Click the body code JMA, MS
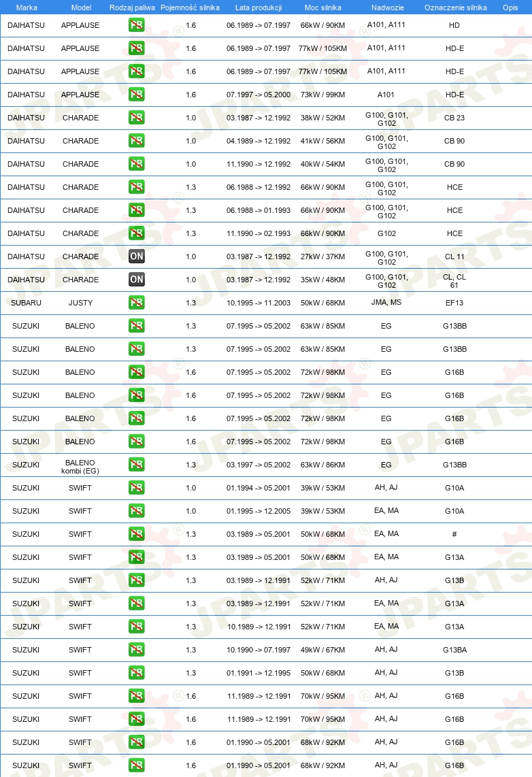Screen dimensions: 532x777 click(x=386, y=302)
